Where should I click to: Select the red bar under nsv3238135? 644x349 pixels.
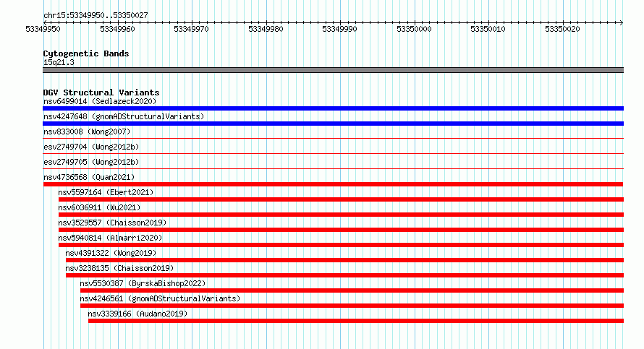344,275
